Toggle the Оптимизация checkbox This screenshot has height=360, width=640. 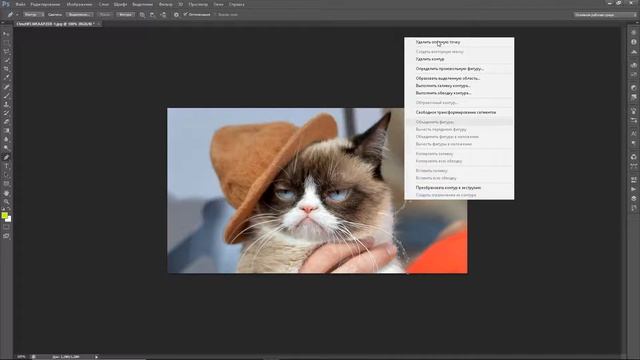tap(185, 14)
